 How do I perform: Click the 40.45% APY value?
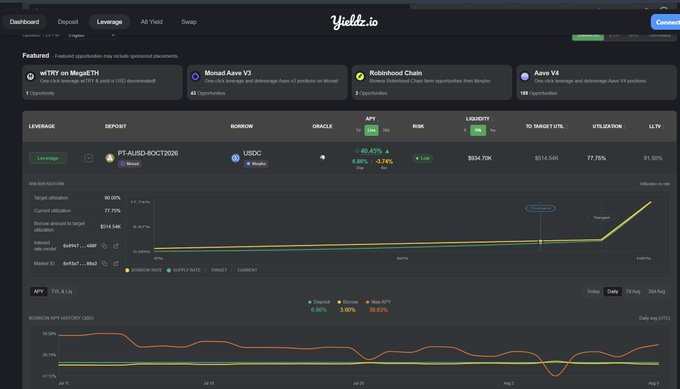coord(371,151)
